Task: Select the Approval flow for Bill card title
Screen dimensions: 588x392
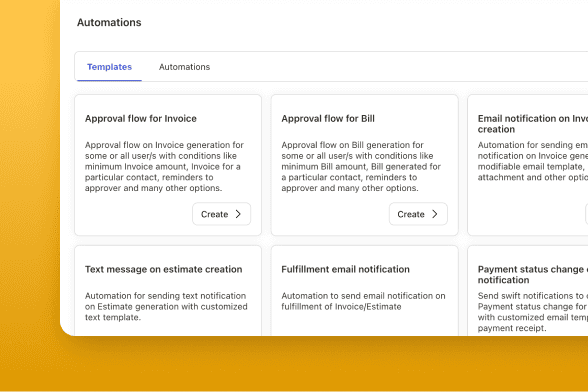Action: pyautogui.click(x=328, y=119)
